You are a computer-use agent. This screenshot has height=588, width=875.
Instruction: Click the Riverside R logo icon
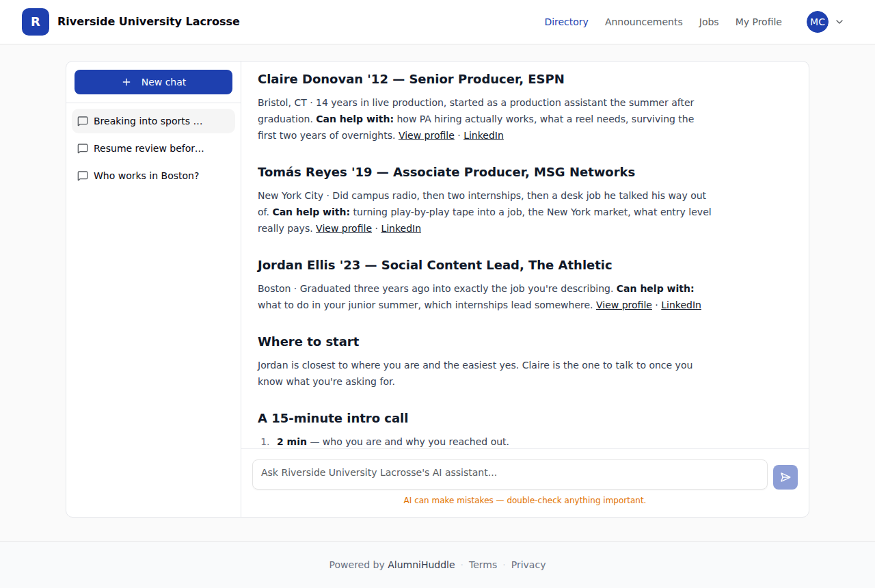[36, 22]
